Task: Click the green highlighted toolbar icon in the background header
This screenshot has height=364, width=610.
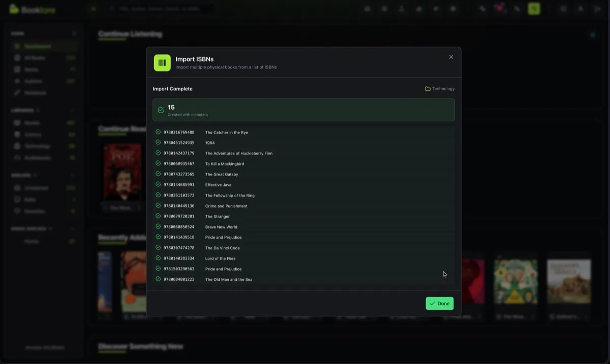Action: (534, 9)
